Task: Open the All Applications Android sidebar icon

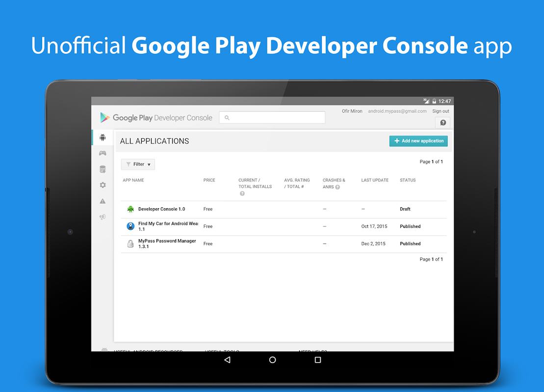Action: point(103,138)
